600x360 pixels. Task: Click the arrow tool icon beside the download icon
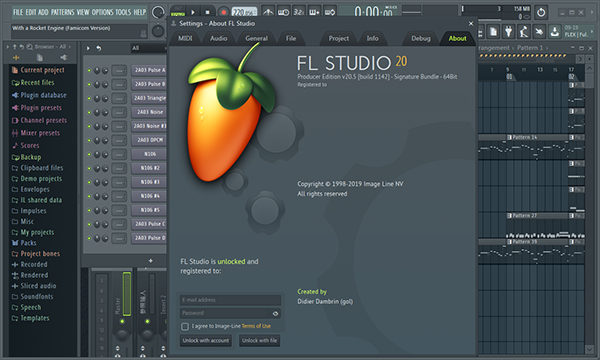tap(539, 32)
